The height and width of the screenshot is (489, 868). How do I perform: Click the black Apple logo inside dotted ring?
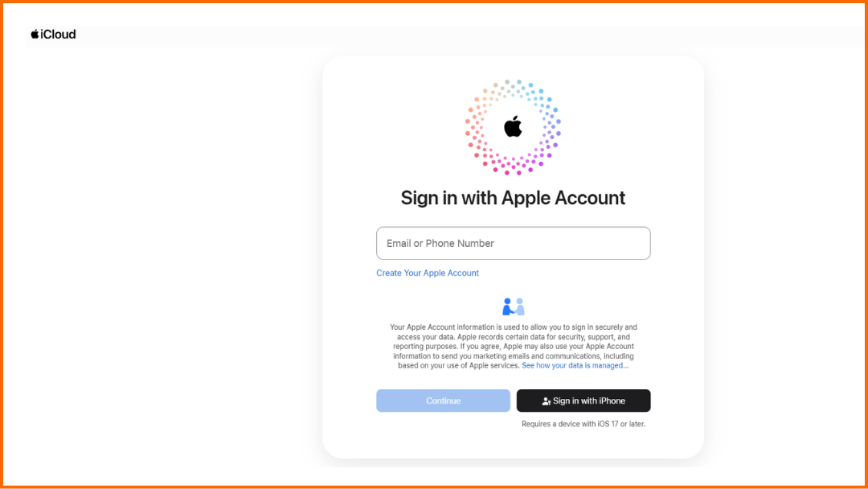pos(513,126)
